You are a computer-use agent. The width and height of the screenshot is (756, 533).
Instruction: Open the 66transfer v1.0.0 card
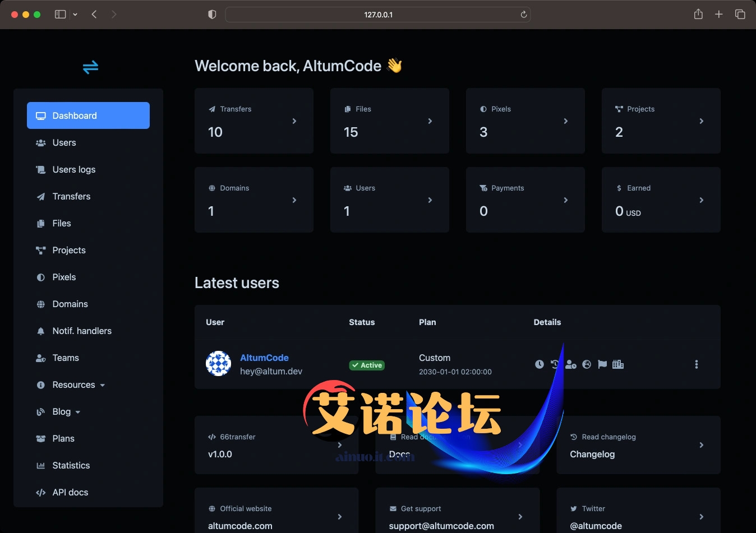click(x=276, y=445)
